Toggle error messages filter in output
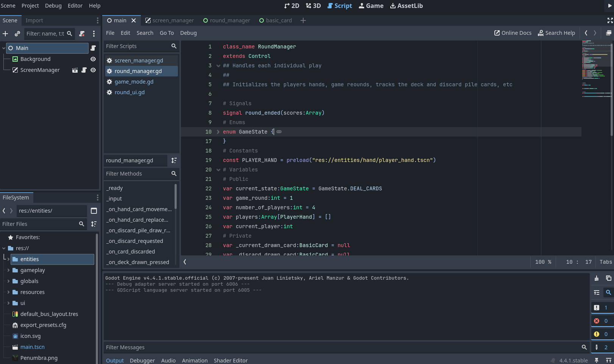This screenshot has width=614, height=364. pos(601,321)
